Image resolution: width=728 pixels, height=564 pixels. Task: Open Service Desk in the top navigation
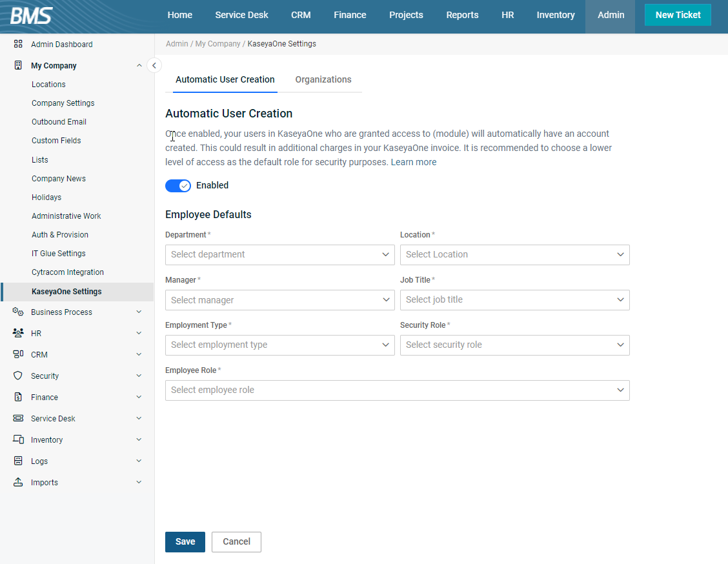pos(241,15)
